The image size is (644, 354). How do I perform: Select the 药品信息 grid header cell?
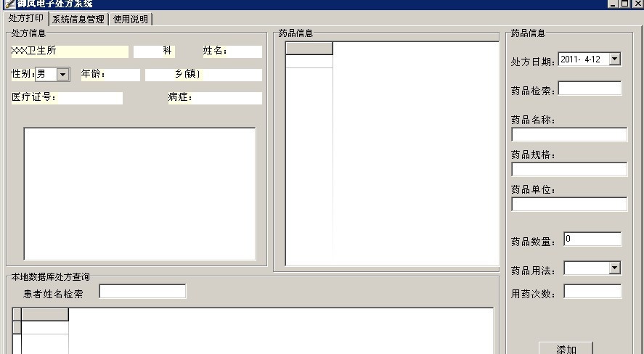pyautogui.click(x=309, y=49)
